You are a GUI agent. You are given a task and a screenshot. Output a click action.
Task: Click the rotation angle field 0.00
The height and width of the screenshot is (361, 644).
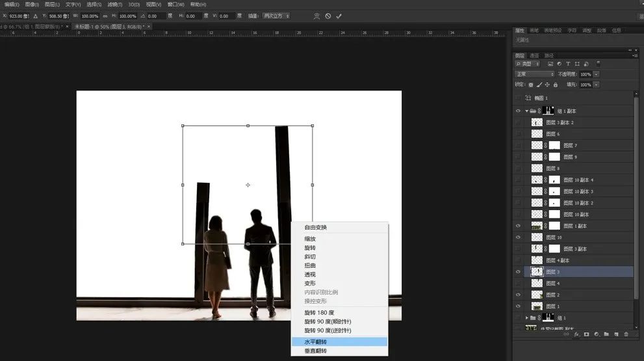pos(156,16)
